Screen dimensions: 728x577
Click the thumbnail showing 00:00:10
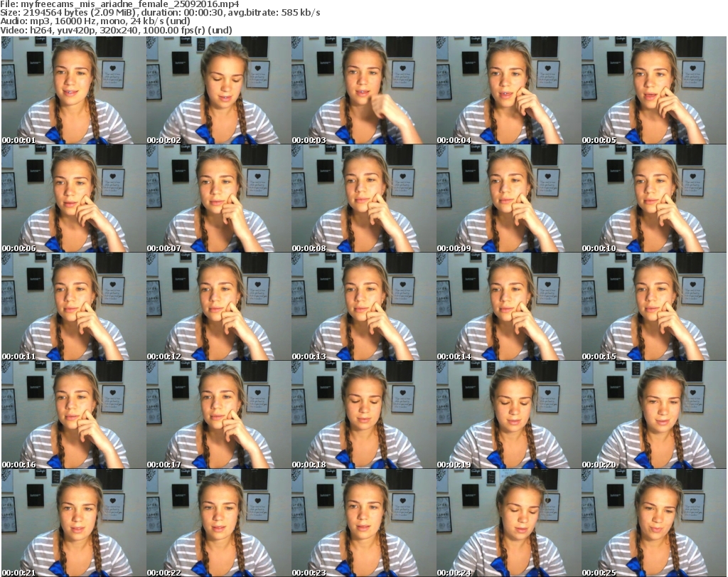[x=653, y=198]
